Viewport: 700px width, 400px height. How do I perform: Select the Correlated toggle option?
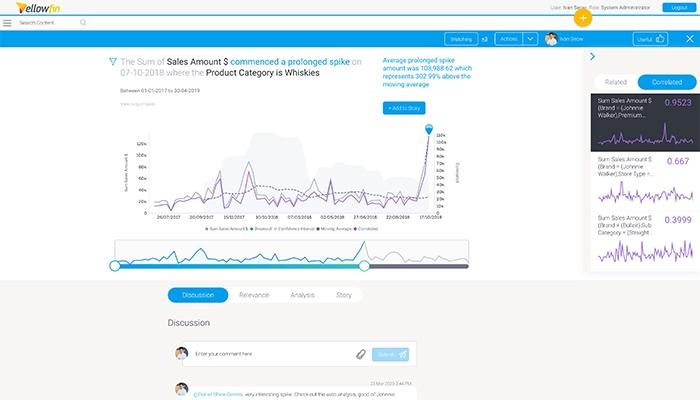point(667,82)
